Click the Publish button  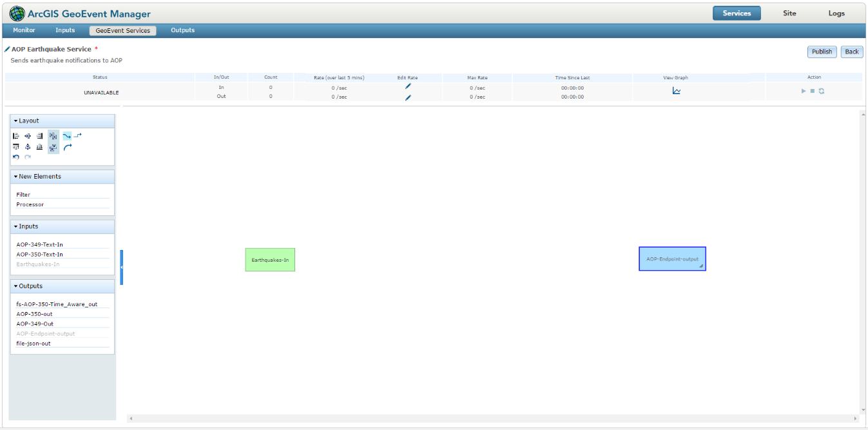[822, 52]
